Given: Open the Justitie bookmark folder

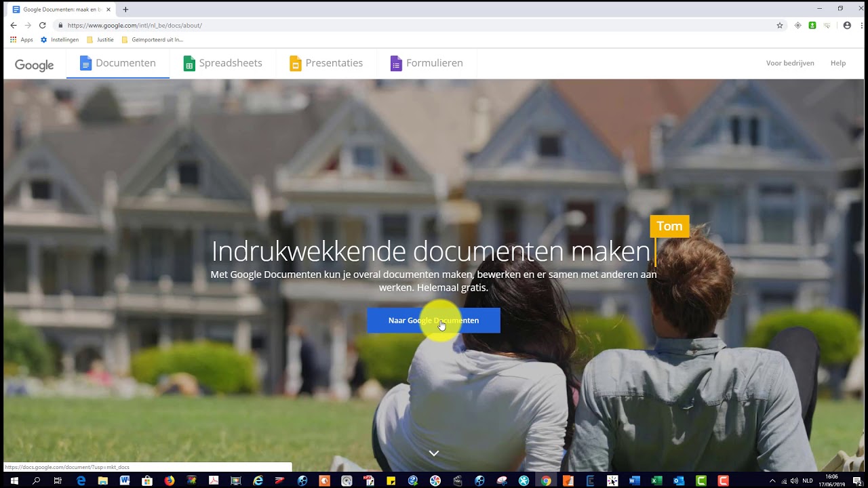Looking at the screenshot, I should pos(100,40).
